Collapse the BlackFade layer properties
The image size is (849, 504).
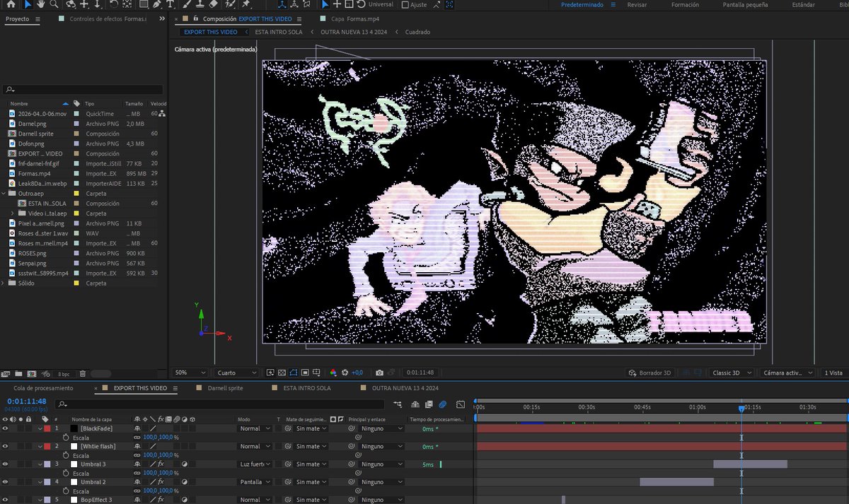[x=39, y=428]
